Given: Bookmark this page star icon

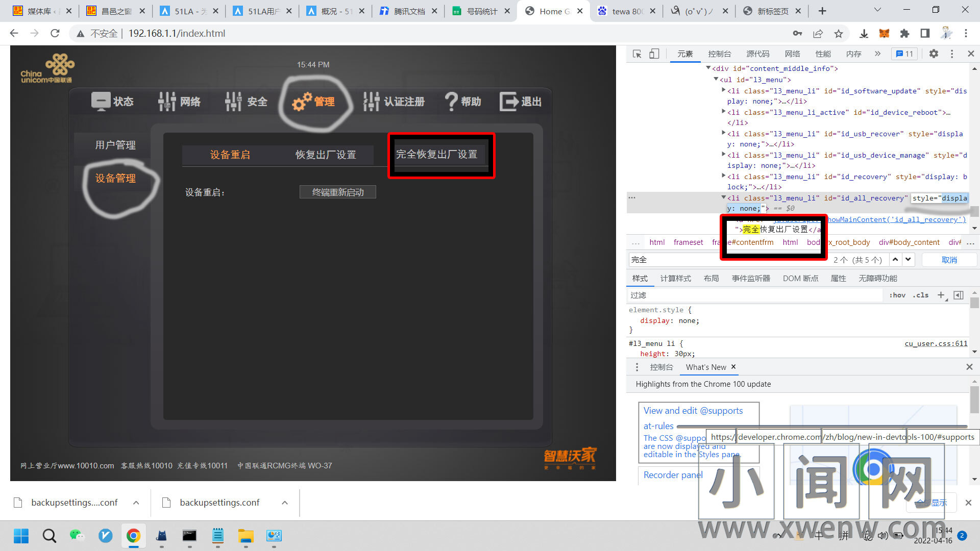Looking at the screenshot, I should pos(838,33).
